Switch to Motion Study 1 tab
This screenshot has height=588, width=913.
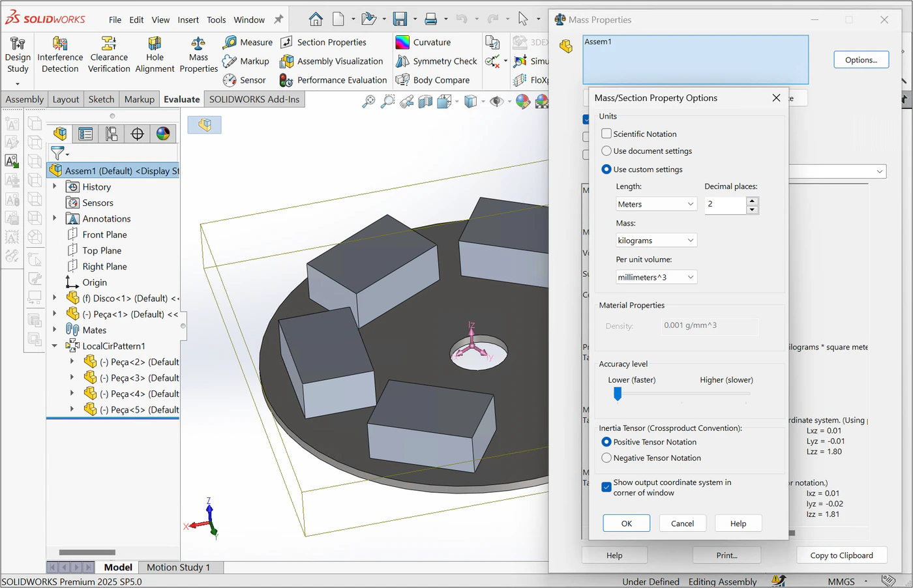click(x=178, y=567)
